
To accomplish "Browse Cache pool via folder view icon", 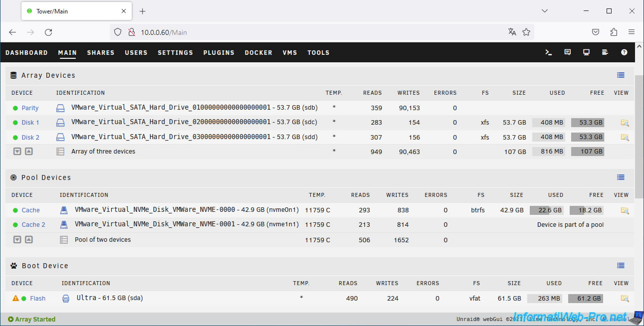I will (625, 210).
